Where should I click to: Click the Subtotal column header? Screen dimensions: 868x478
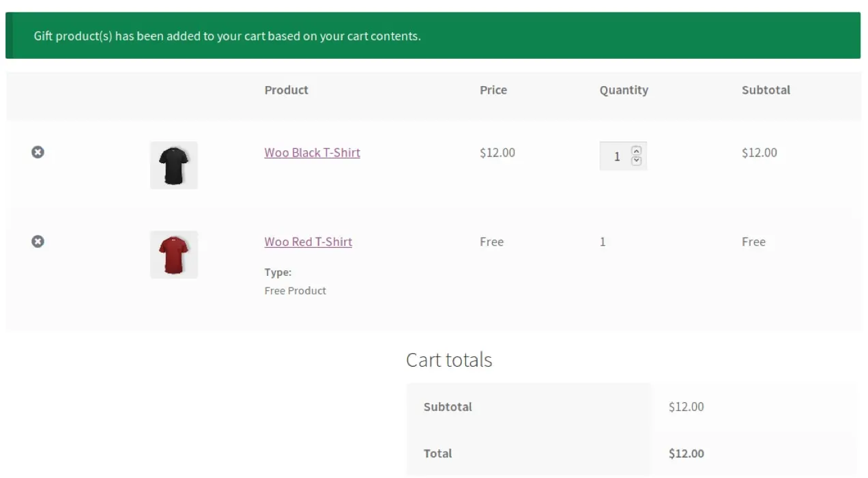pyautogui.click(x=766, y=90)
